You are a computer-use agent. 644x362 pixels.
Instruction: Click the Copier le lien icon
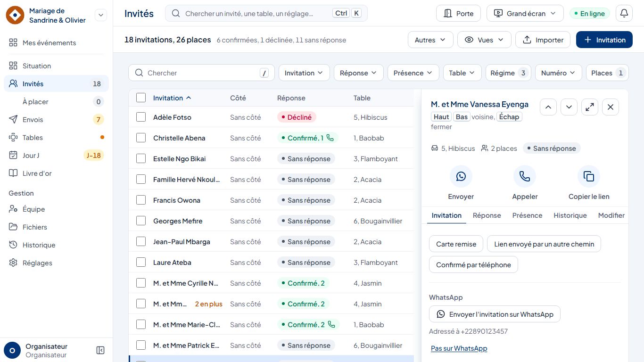pyautogui.click(x=589, y=176)
